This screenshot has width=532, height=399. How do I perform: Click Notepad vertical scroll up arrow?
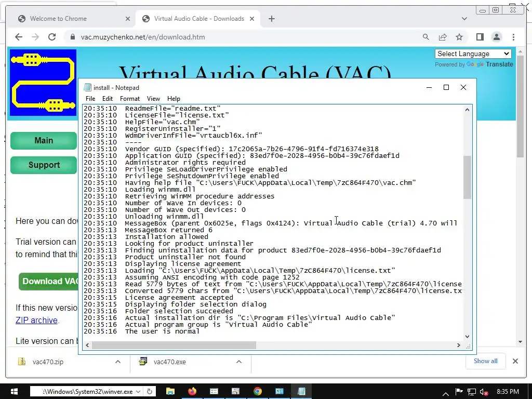point(467,110)
